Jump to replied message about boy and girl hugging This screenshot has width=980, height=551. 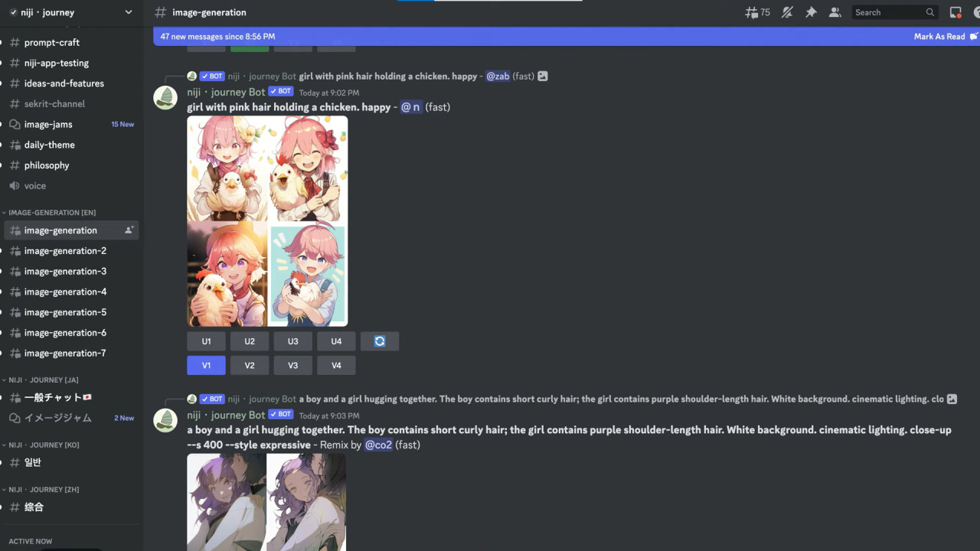click(x=621, y=399)
